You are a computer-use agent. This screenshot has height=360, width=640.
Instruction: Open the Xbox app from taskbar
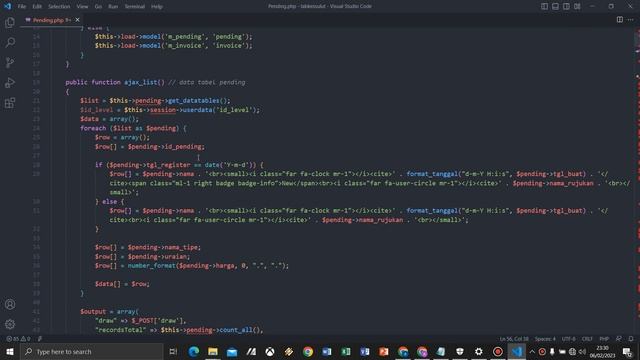[270, 351]
